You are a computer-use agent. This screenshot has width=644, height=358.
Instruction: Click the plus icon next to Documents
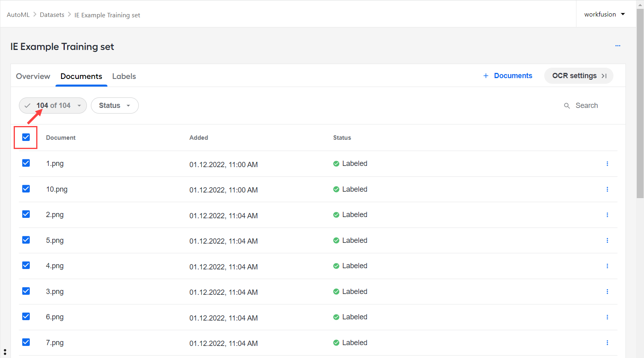click(x=486, y=76)
